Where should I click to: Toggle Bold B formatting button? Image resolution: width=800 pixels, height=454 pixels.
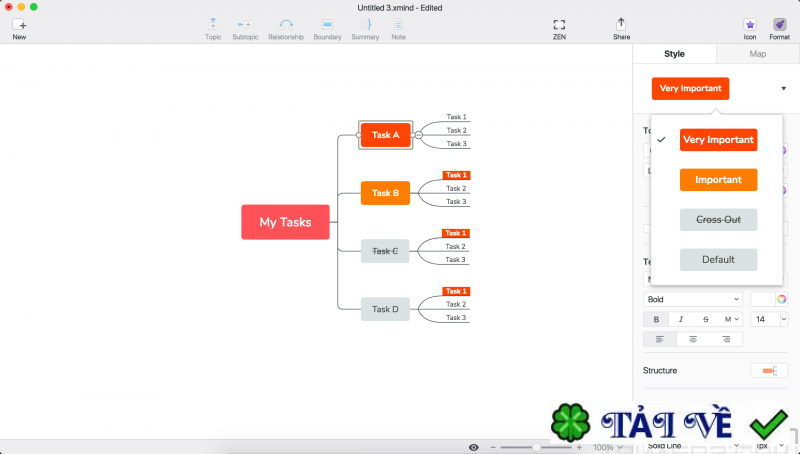(656, 319)
